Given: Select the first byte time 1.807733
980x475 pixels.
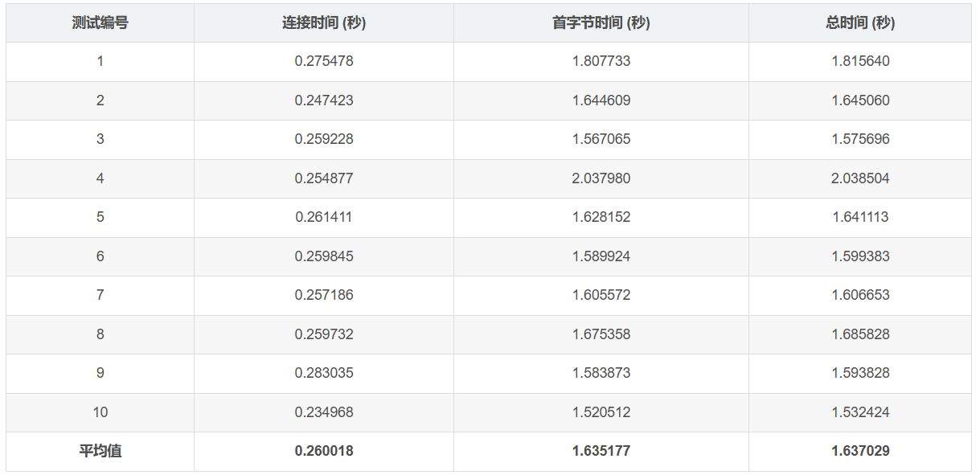Looking at the screenshot, I should (x=601, y=61).
